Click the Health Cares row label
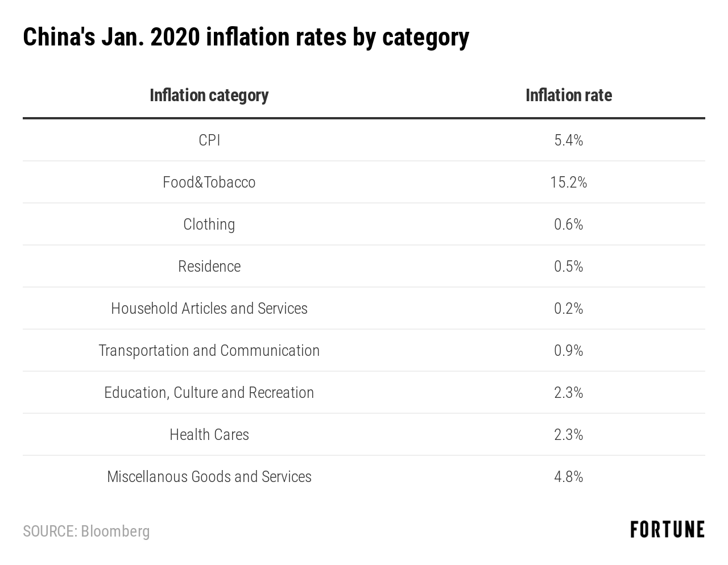Screen dimensions: 728x565 [x=209, y=435]
